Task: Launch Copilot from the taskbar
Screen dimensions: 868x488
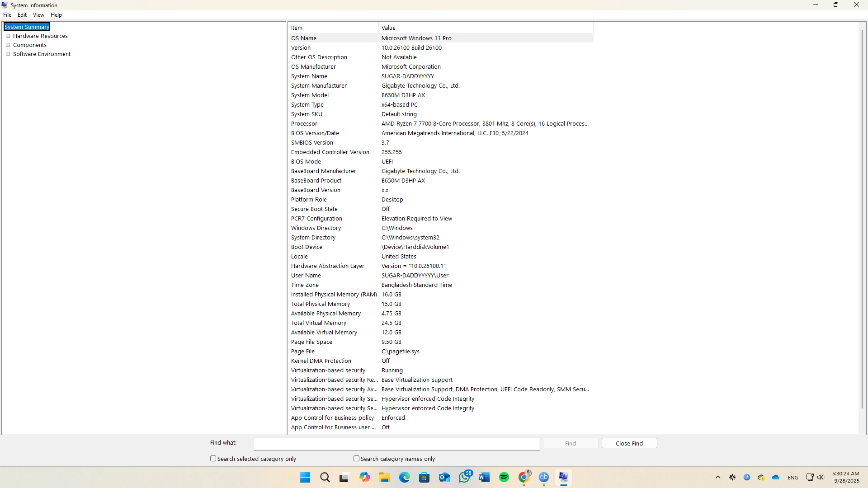Action: pos(365,477)
